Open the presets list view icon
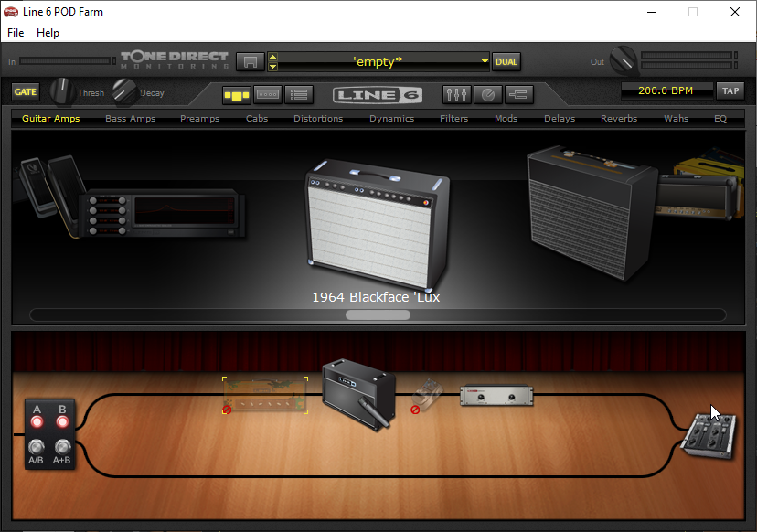Viewport: 757px width, 532px height. tap(299, 95)
